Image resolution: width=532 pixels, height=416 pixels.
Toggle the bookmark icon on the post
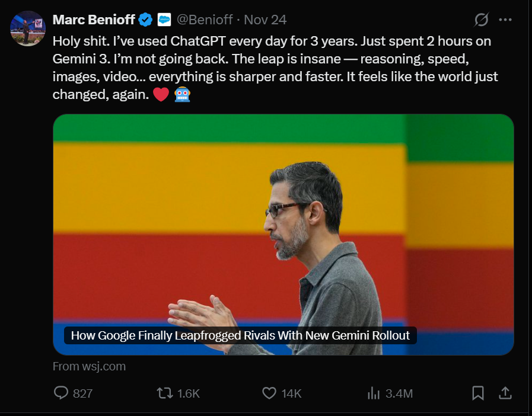478,393
